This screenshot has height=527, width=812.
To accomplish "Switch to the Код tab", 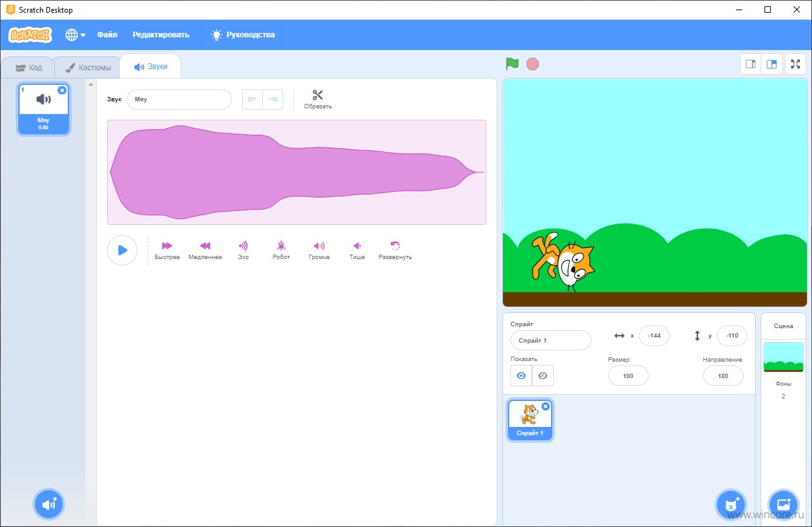I will click(29, 67).
